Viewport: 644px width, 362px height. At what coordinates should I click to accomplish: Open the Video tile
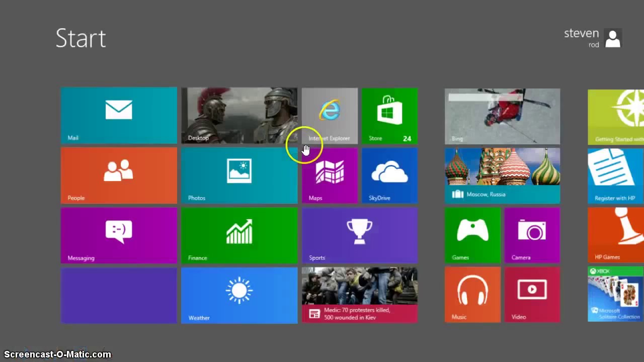[532, 295]
